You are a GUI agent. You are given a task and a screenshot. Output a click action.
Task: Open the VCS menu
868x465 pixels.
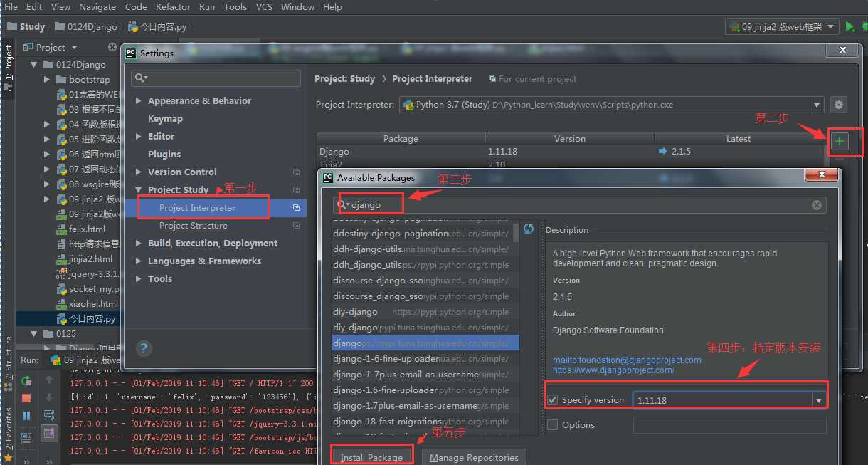264,6
